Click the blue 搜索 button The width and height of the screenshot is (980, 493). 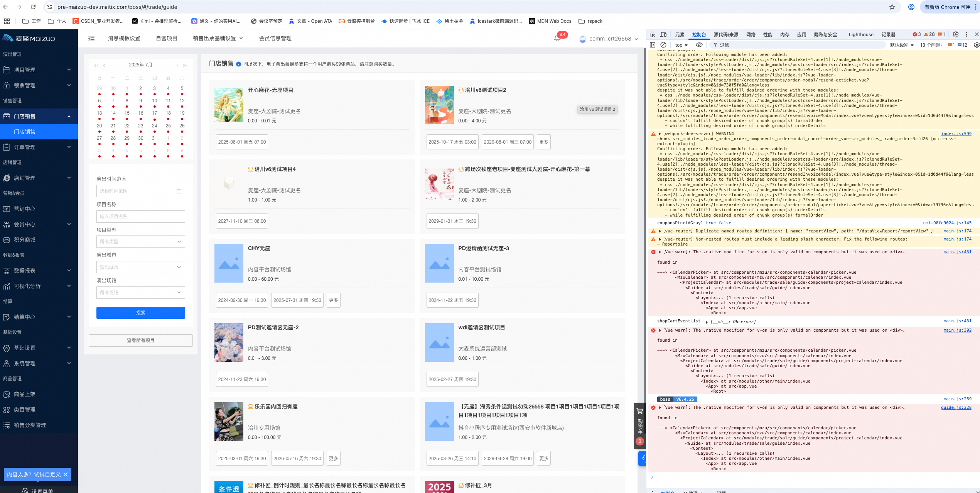140,313
